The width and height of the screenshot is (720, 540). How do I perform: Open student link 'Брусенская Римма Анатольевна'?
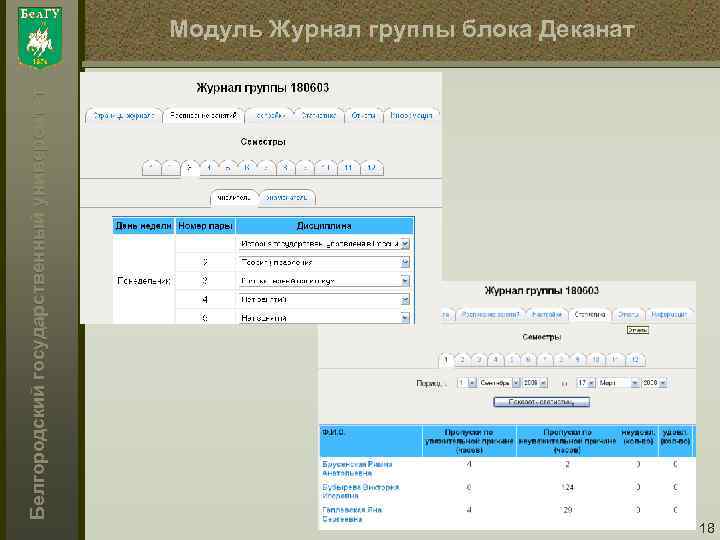357,468
